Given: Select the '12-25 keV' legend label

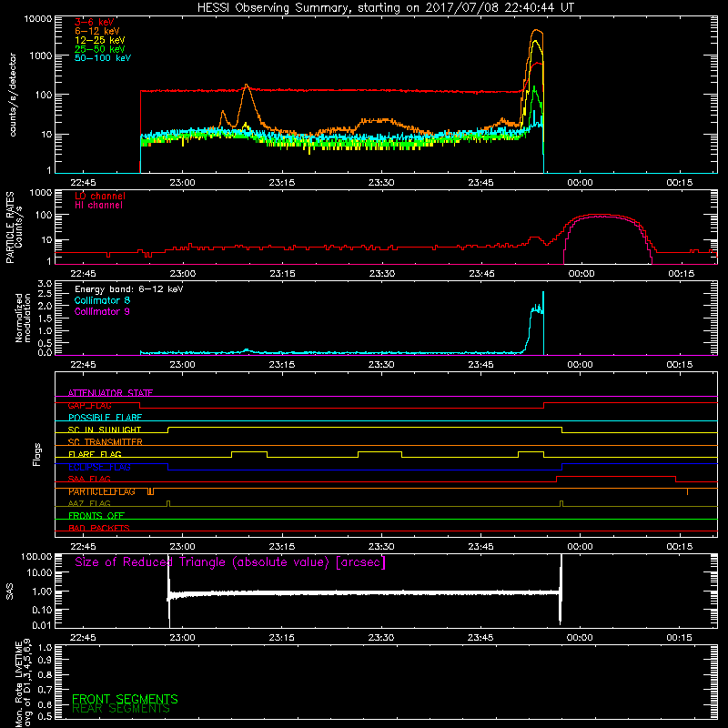Looking at the screenshot, I should tap(100, 40).
